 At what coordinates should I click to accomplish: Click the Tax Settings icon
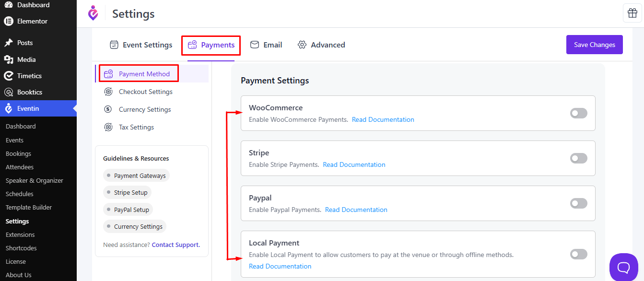click(108, 127)
